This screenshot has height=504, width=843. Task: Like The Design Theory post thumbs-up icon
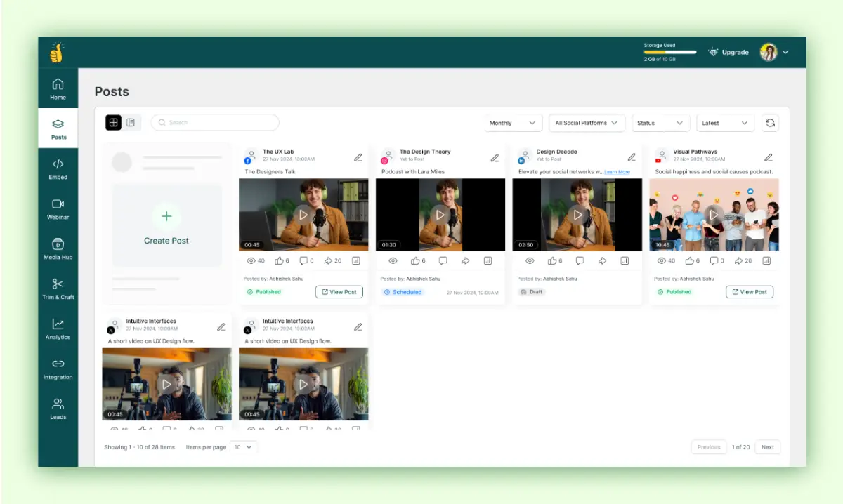[415, 260]
